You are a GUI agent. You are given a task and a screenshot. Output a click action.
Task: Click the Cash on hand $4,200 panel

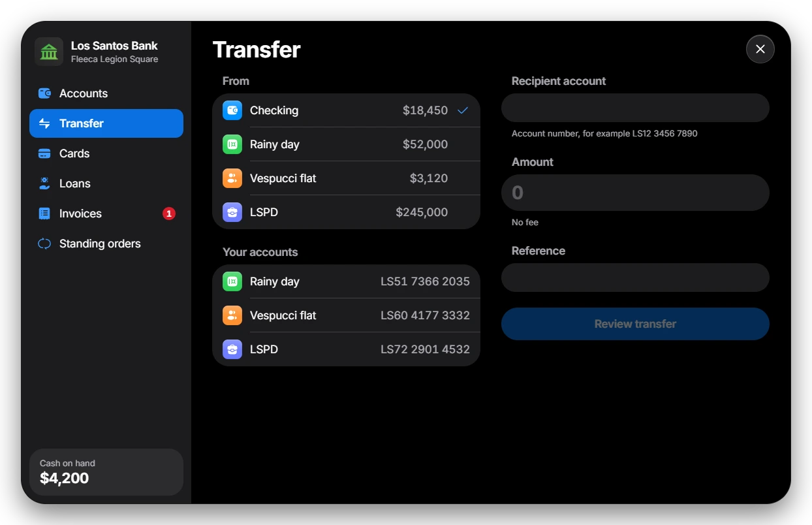106,472
